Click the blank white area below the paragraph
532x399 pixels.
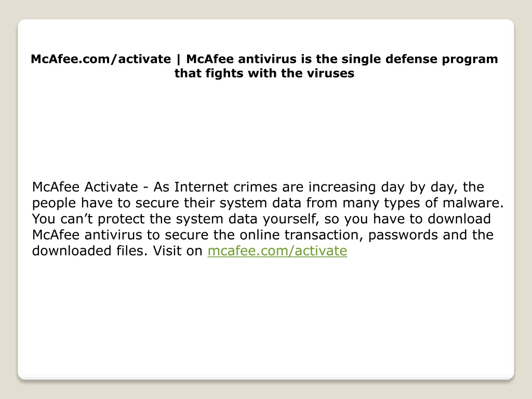266,315
